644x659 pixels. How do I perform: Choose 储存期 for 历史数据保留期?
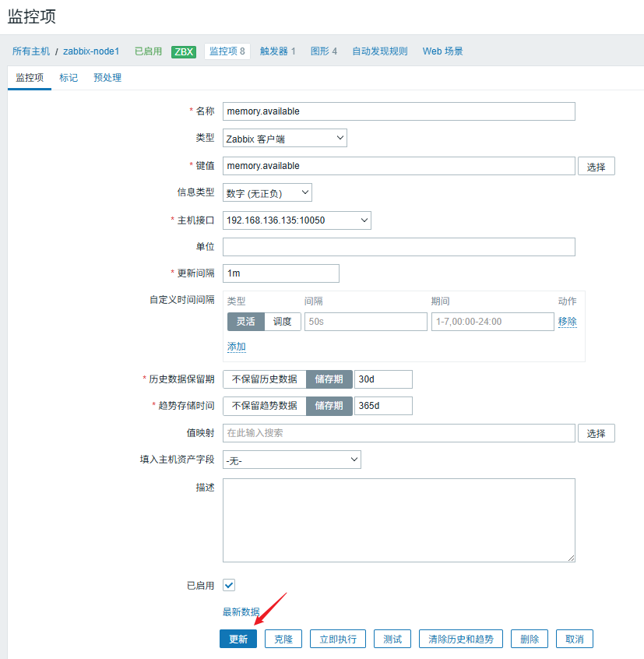(329, 379)
